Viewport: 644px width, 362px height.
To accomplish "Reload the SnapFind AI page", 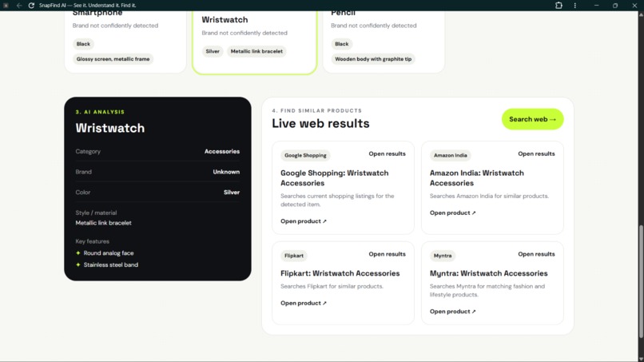I will pos(31,6).
